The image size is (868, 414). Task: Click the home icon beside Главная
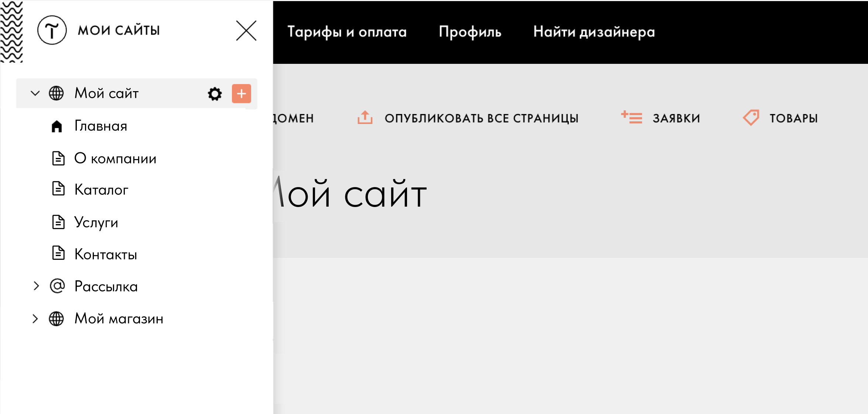pos(57,126)
